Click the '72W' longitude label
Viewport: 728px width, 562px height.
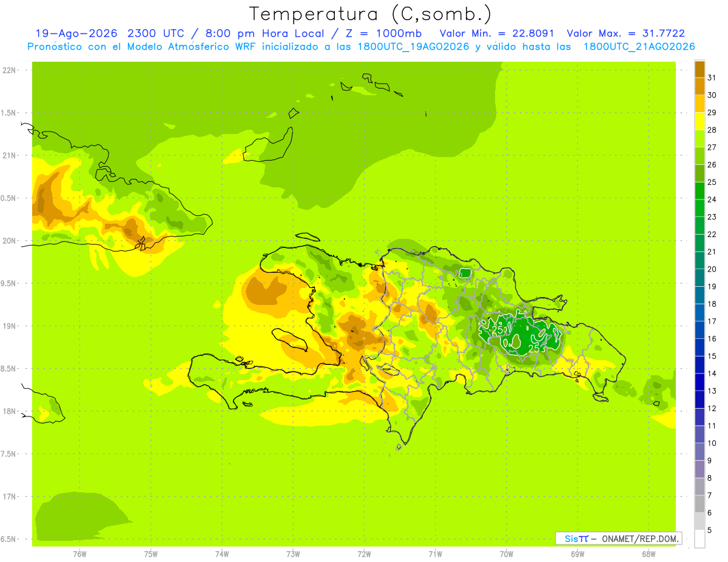[x=364, y=554]
